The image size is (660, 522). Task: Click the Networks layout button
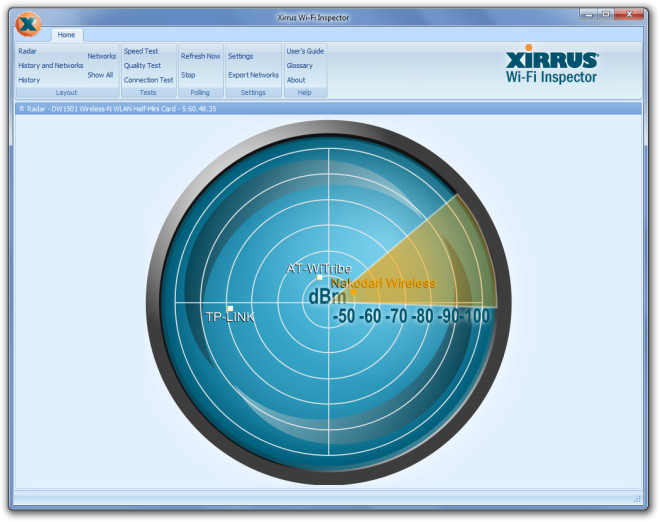[x=101, y=56]
